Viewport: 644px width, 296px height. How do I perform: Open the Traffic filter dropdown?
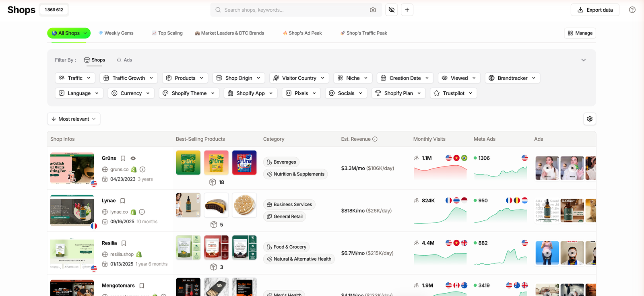click(x=75, y=78)
